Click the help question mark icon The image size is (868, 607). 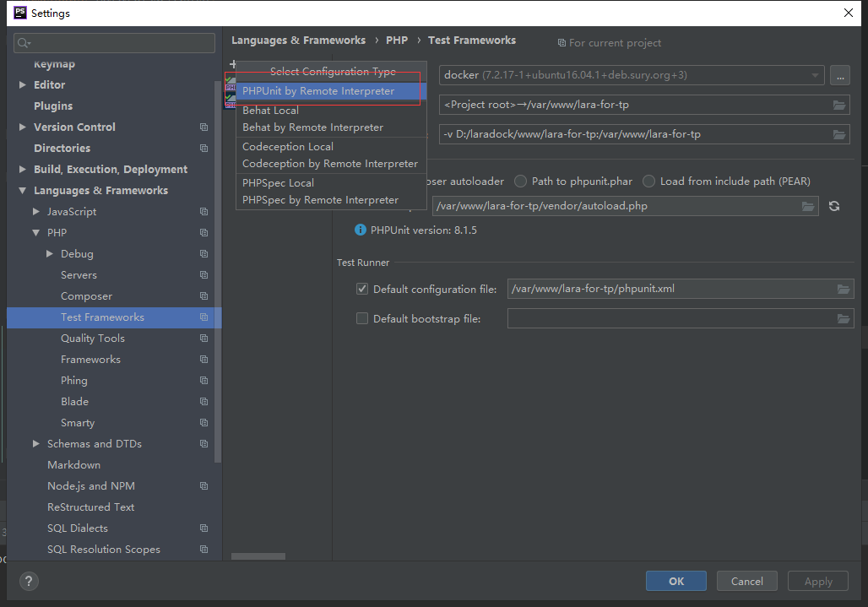coord(29,581)
